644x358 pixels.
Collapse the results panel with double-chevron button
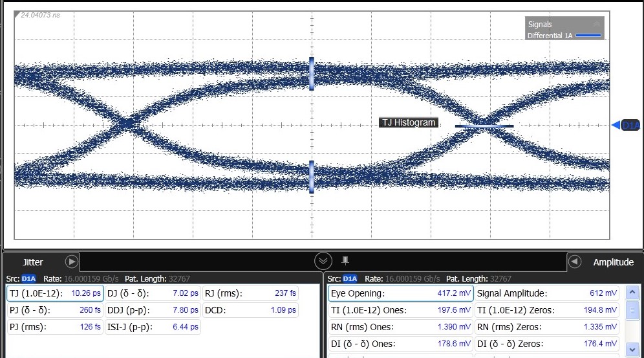(323, 261)
